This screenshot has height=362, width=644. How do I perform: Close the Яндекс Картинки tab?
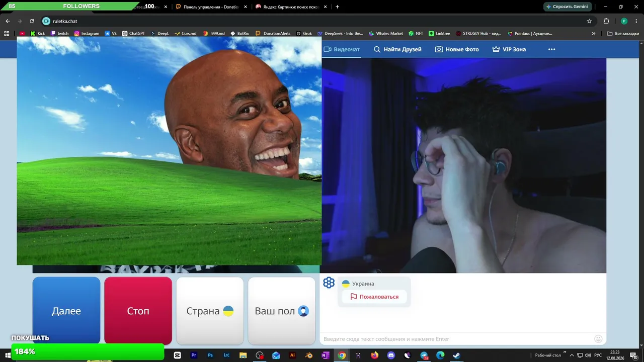[x=325, y=7]
